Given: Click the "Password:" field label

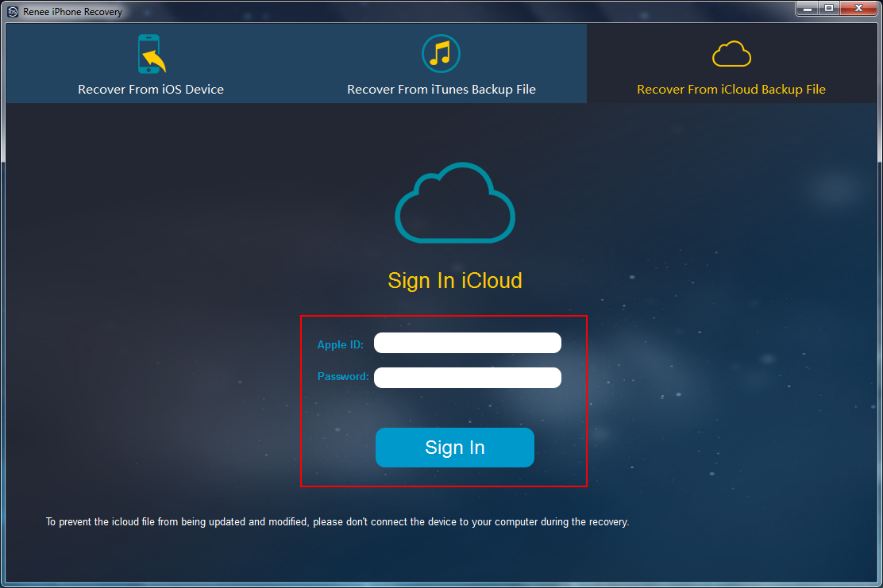Looking at the screenshot, I should tap(343, 377).
